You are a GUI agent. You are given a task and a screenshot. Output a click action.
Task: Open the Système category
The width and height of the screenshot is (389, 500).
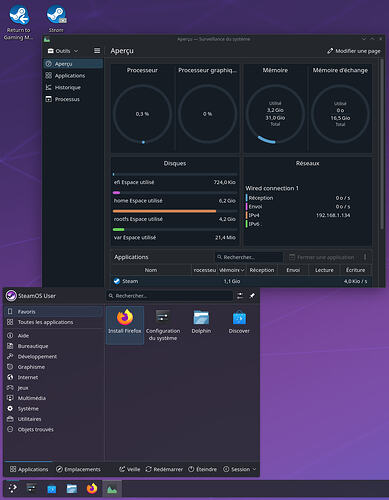click(54, 409)
